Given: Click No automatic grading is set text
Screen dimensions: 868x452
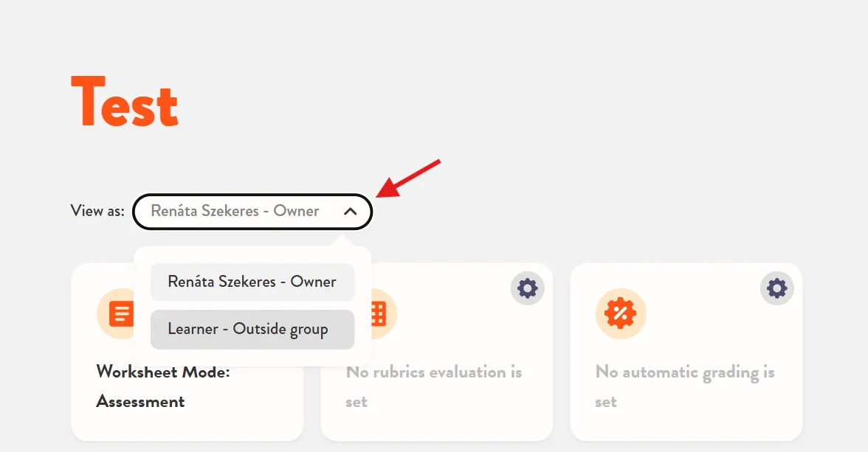Looking at the screenshot, I should click(685, 386).
